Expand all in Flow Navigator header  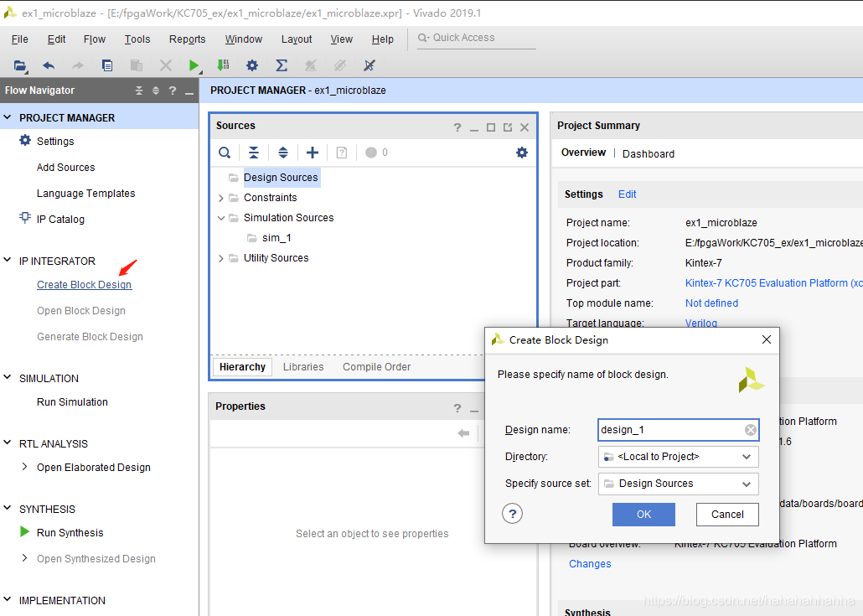(x=156, y=91)
